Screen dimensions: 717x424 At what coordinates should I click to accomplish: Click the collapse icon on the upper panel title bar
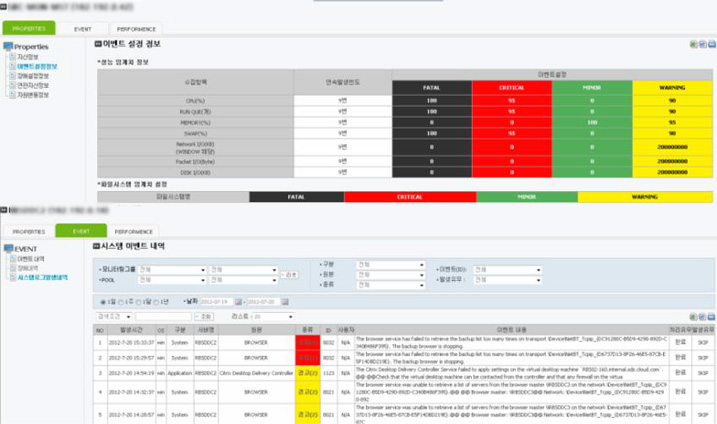coord(4,6)
